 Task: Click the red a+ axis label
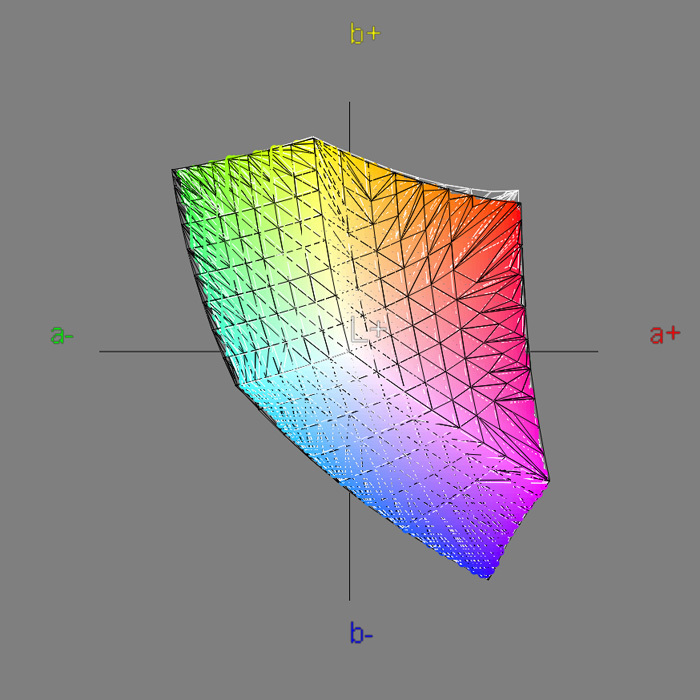[665, 334]
